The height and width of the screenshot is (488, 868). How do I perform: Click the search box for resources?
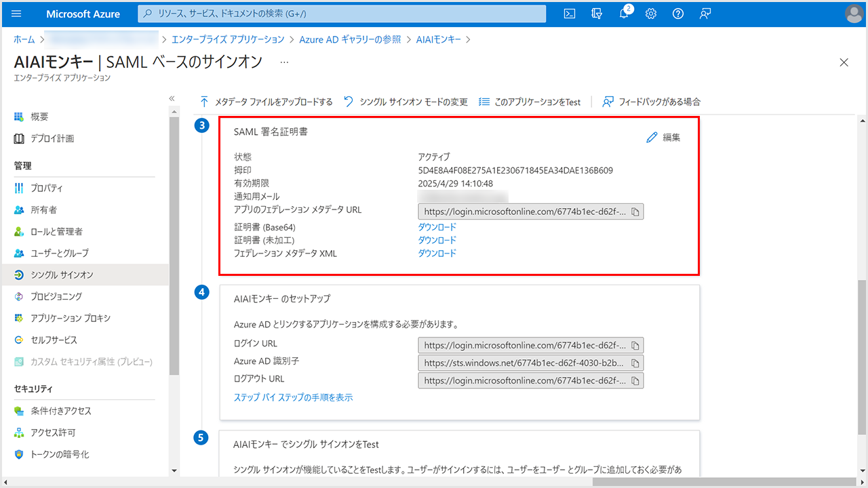pos(342,14)
